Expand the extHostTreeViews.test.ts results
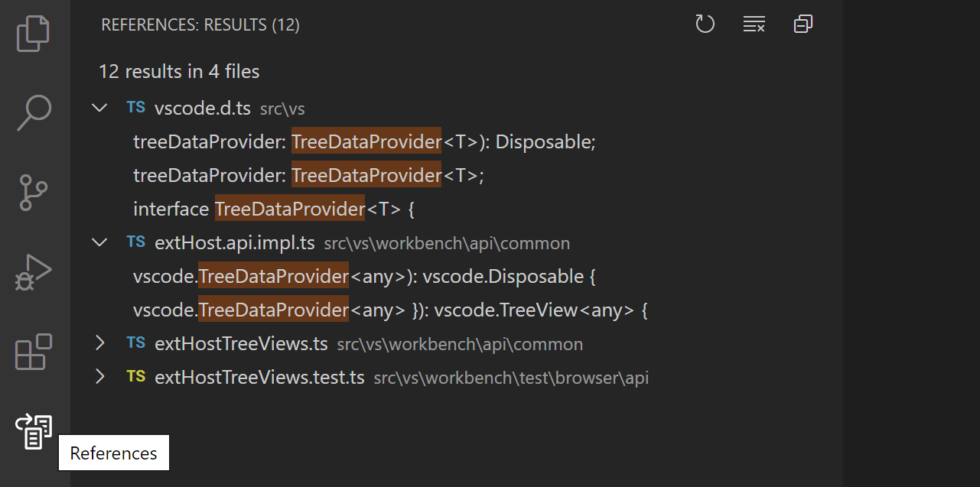 (99, 377)
